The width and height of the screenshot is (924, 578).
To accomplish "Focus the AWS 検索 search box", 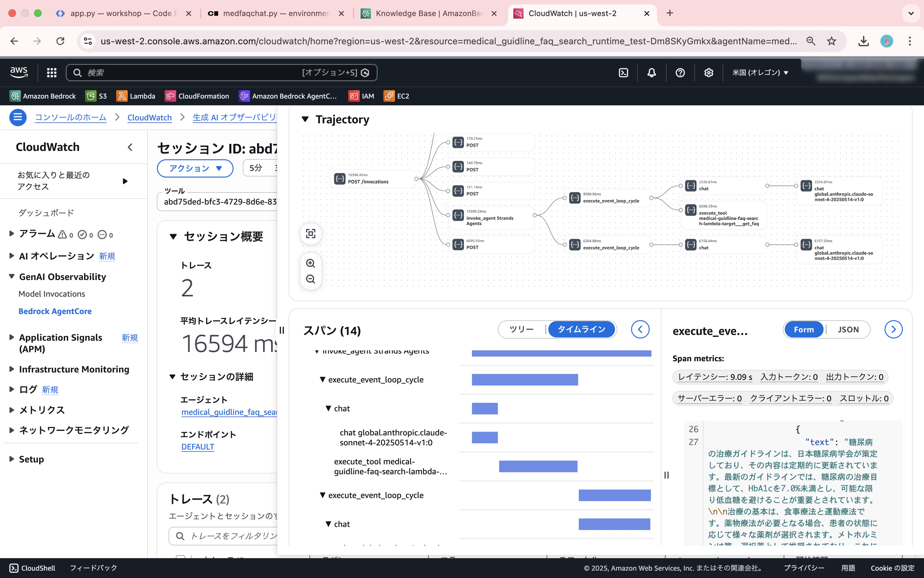I will coord(221,73).
